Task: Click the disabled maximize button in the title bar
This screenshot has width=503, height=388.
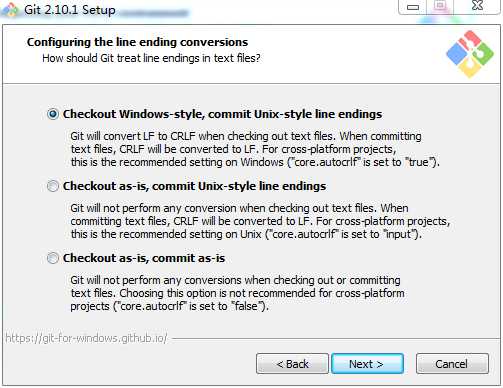Action: (440, 6)
